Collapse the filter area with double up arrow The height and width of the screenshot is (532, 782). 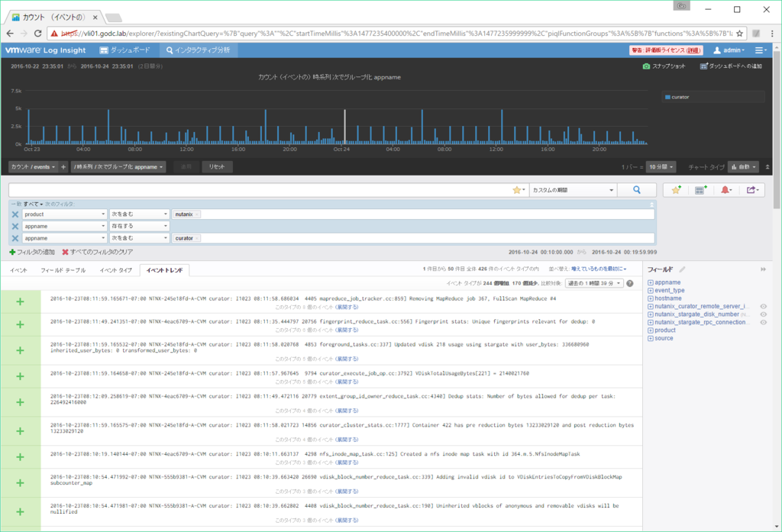[651, 205]
